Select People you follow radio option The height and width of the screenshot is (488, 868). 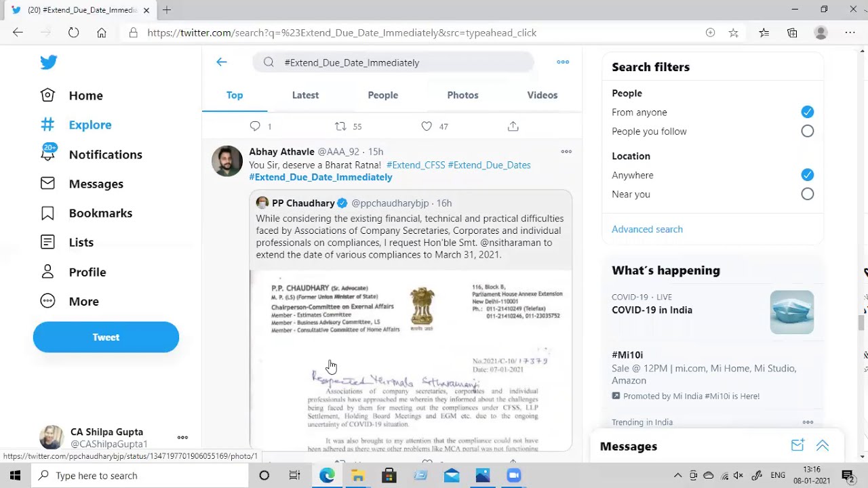click(x=807, y=131)
